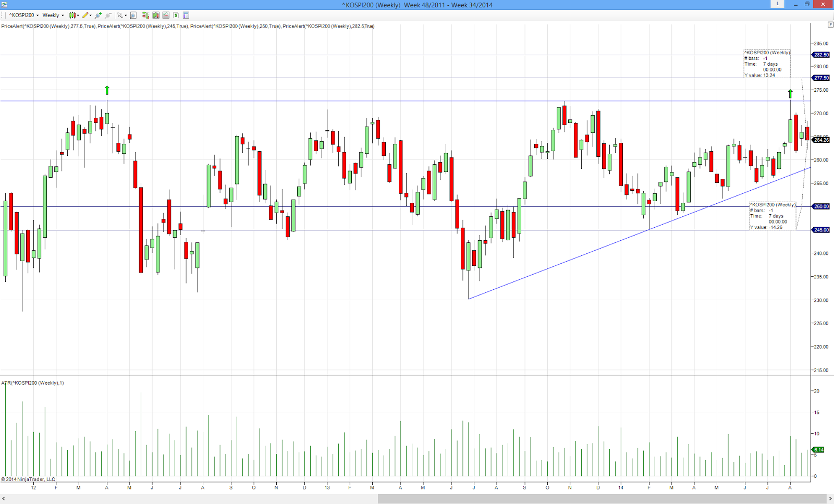The image size is (834, 504).
Task: Open the indicators icon
Action: tap(166, 15)
